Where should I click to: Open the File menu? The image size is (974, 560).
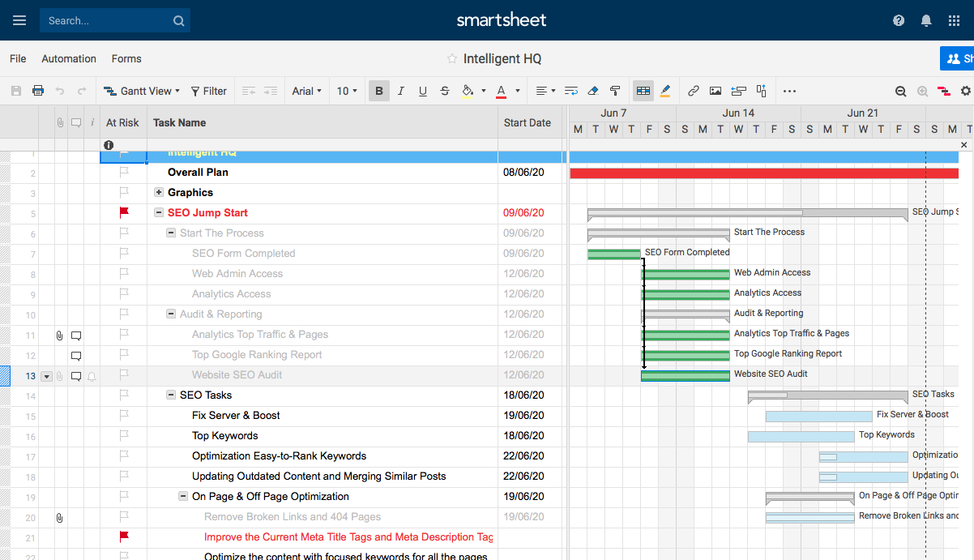(x=18, y=59)
